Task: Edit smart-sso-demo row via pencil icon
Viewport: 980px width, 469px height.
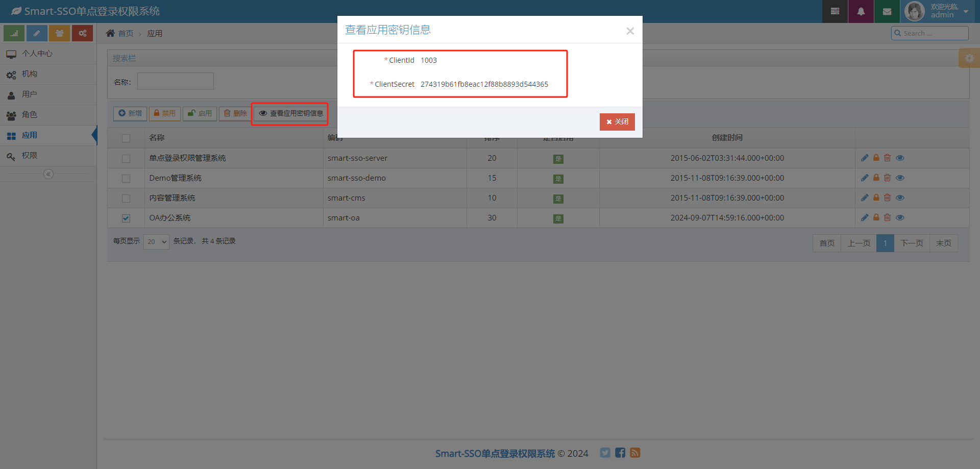Action: (x=865, y=178)
